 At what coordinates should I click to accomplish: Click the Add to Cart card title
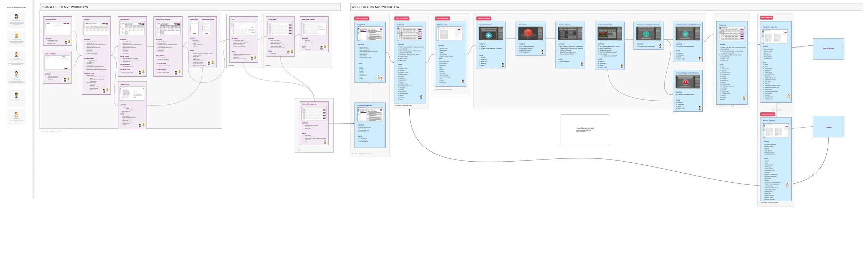pyautogui.click(x=194, y=19)
